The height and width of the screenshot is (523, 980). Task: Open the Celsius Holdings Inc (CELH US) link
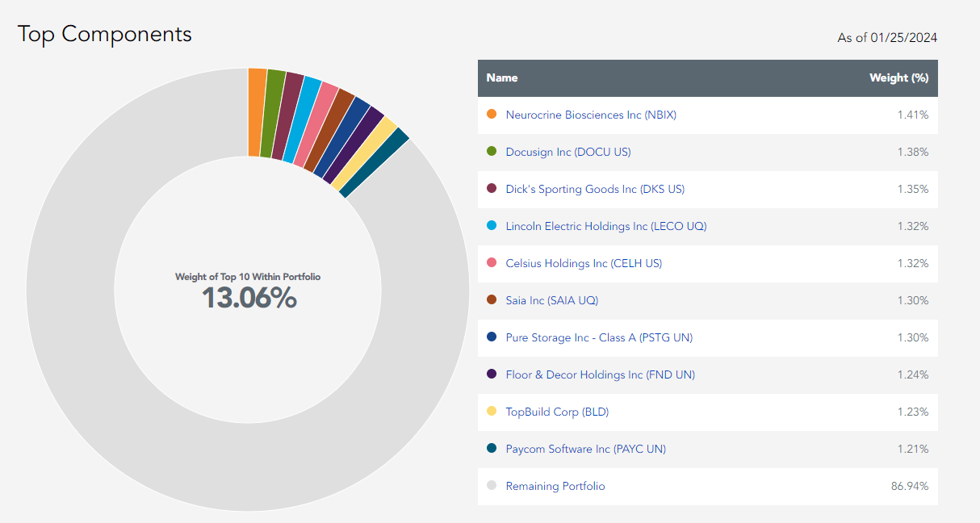coord(582,263)
